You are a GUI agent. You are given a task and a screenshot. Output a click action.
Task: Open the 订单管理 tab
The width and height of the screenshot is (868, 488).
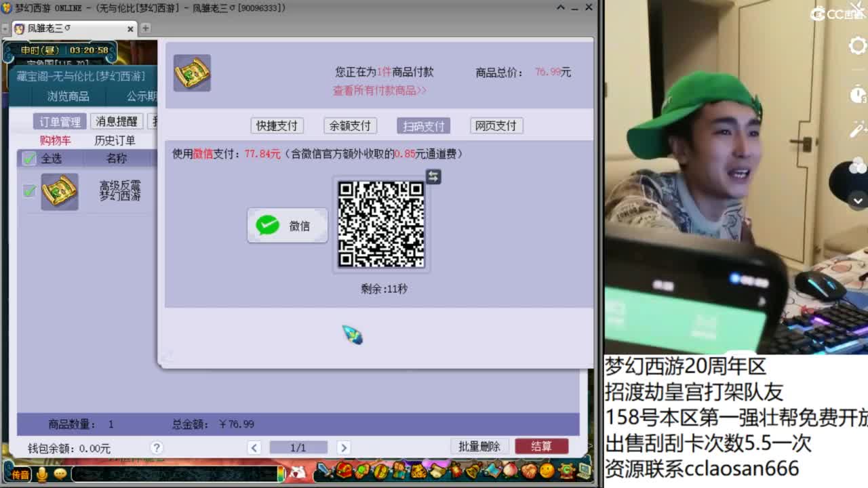(60, 121)
